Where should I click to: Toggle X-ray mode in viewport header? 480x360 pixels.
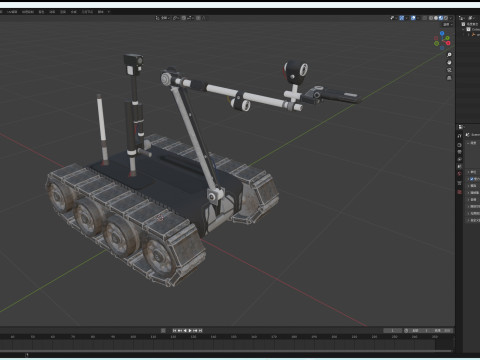tap(424, 18)
